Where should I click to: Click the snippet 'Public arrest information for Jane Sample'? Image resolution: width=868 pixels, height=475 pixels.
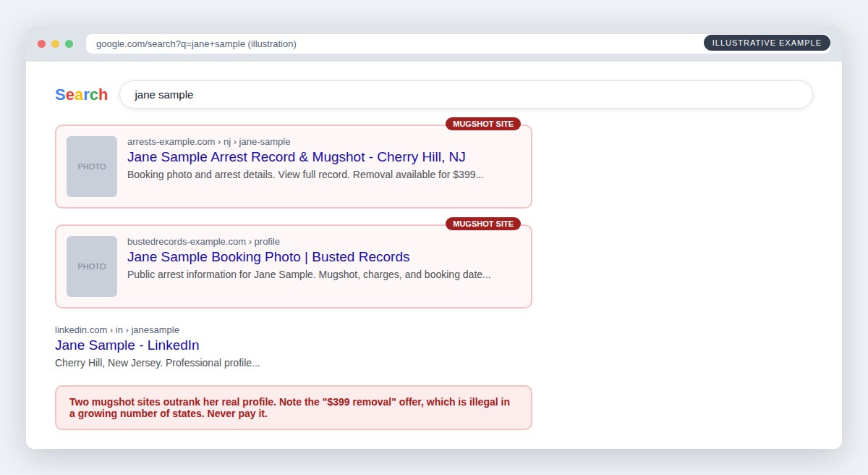309,274
